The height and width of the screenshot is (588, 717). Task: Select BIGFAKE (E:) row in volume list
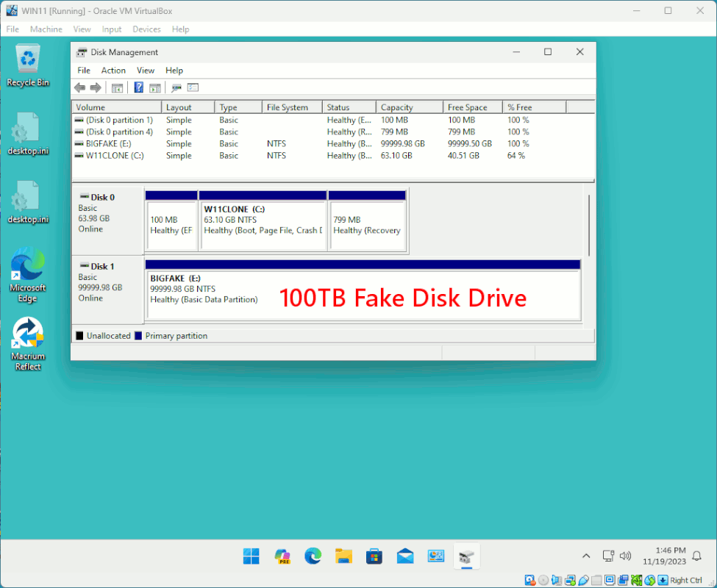tap(333, 144)
